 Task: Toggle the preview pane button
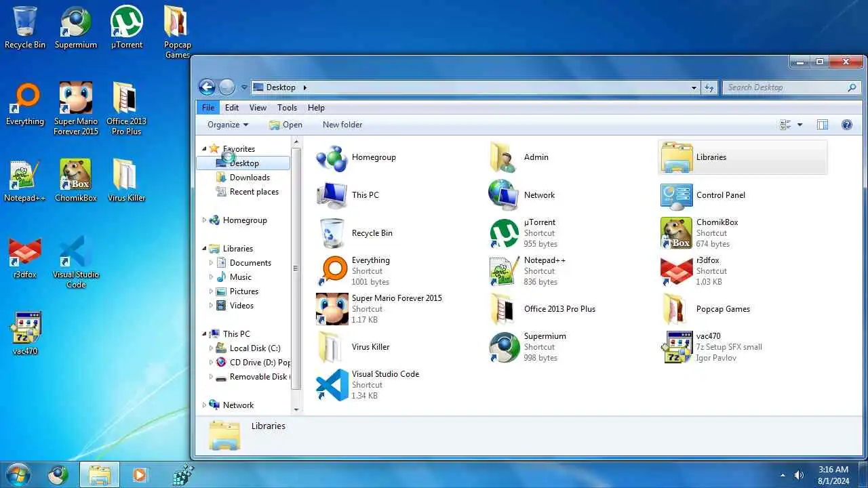point(823,125)
